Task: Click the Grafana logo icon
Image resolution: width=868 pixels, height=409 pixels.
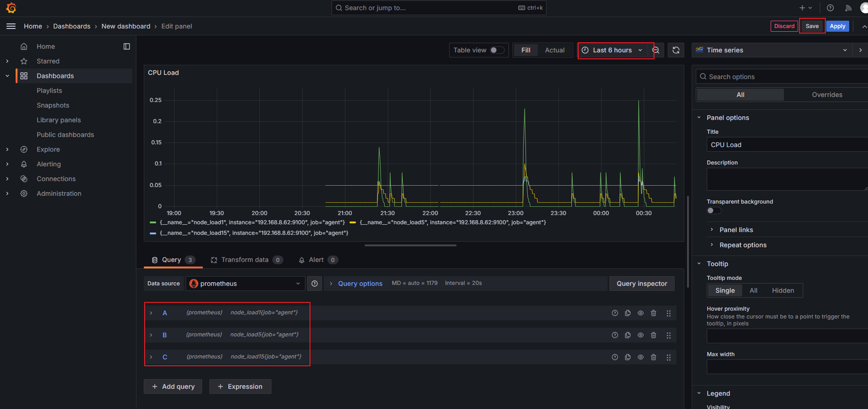Action: click(x=11, y=8)
